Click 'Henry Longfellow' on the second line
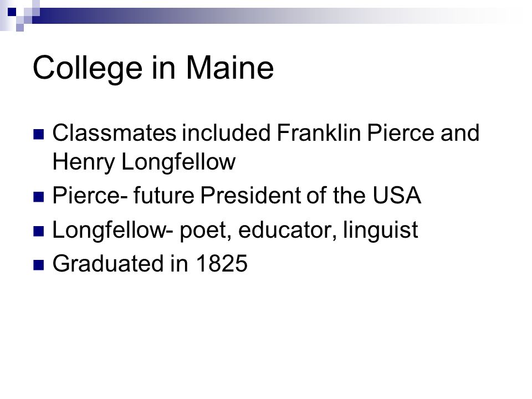 click(x=144, y=162)
